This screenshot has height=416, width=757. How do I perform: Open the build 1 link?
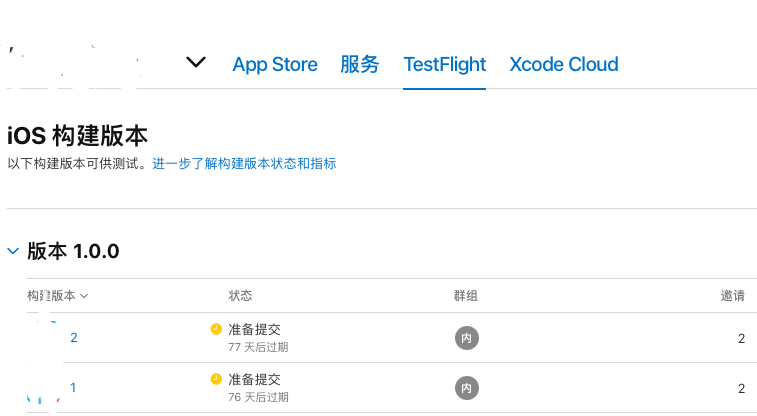(73, 388)
